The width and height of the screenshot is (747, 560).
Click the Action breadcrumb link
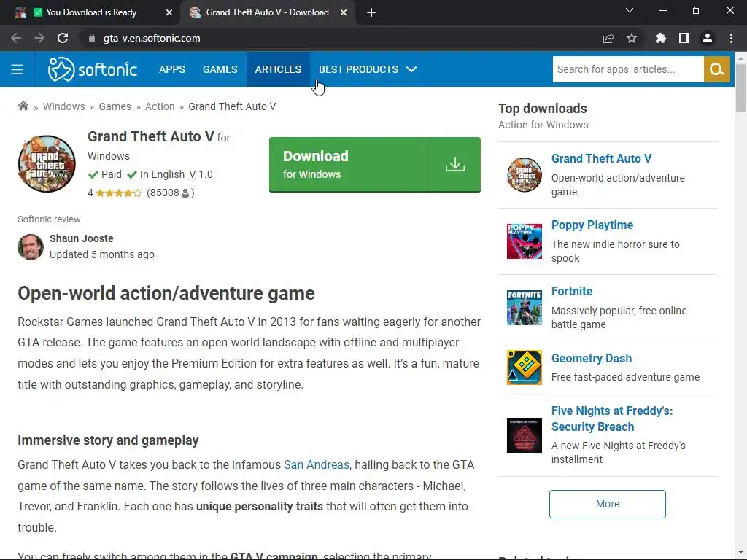pyautogui.click(x=160, y=106)
